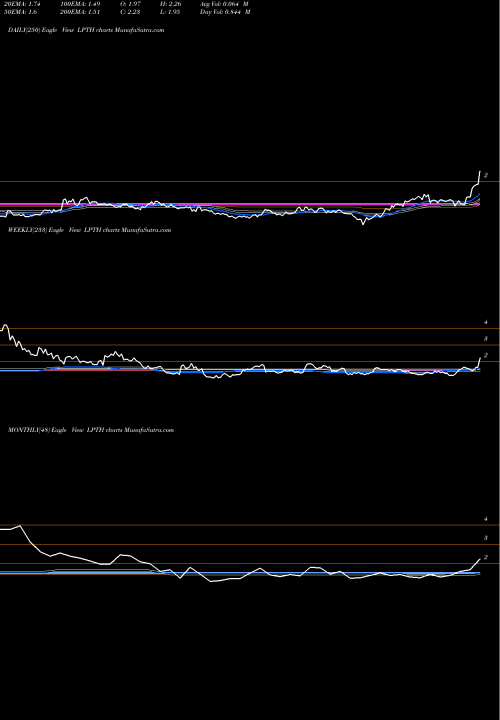Image resolution: width=500 pixels, height=720 pixels.
Task: Select the monthly chart axis label 3
Action: pos(486,538)
